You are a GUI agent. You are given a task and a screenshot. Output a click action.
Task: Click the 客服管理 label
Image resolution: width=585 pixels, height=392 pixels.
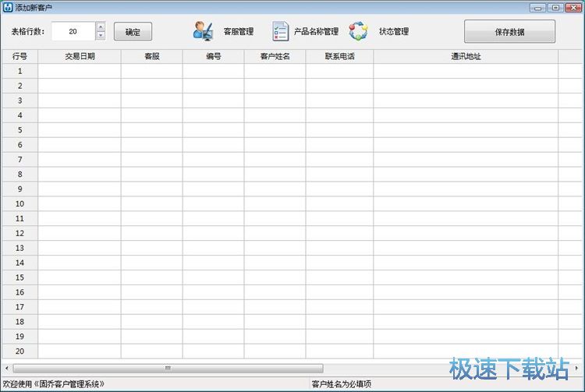tap(239, 32)
